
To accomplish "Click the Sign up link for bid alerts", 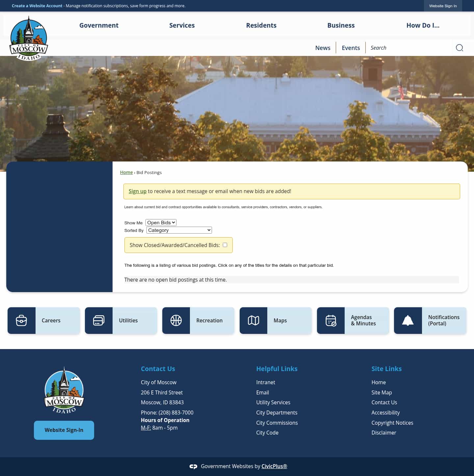I will click(138, 191).
